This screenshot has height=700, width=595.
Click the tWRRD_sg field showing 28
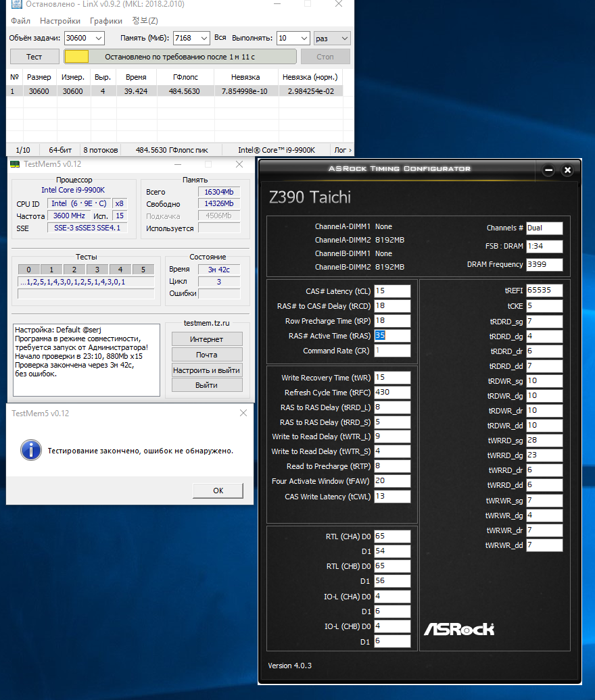[544, 441]
